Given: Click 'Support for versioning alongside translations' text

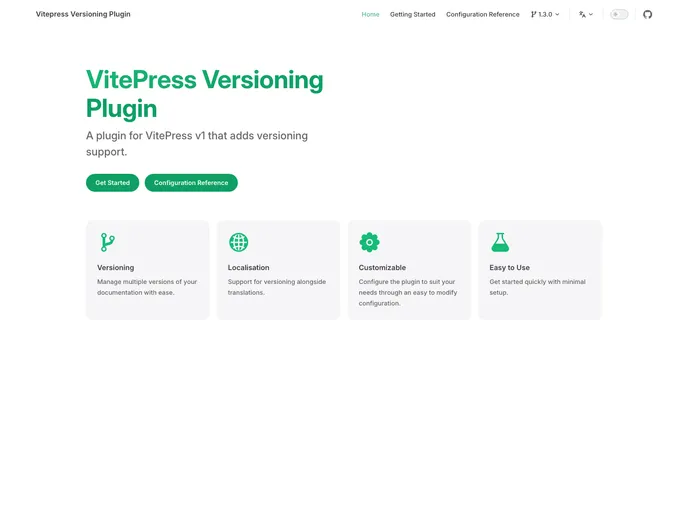Looking at the screenshot, I should click(x=277, y=287).
